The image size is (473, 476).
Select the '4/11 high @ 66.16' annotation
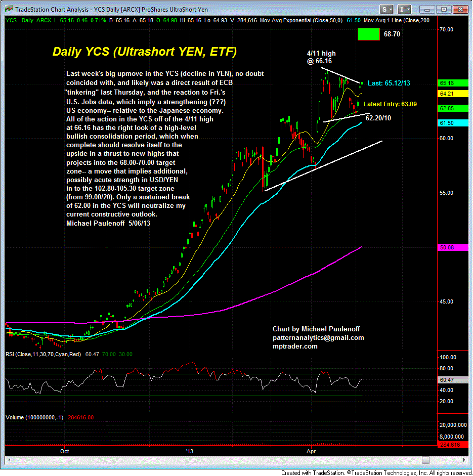(321, 57)
